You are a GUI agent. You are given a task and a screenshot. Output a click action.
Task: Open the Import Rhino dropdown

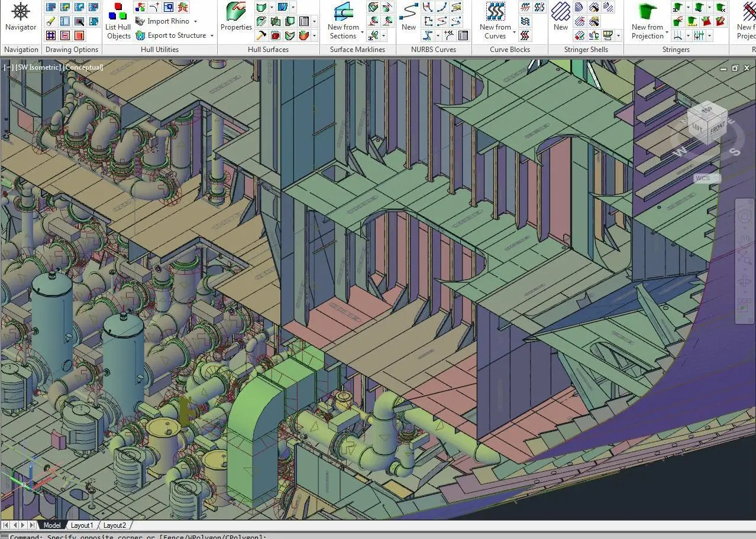pyautogui.click(x=195, y=21)
